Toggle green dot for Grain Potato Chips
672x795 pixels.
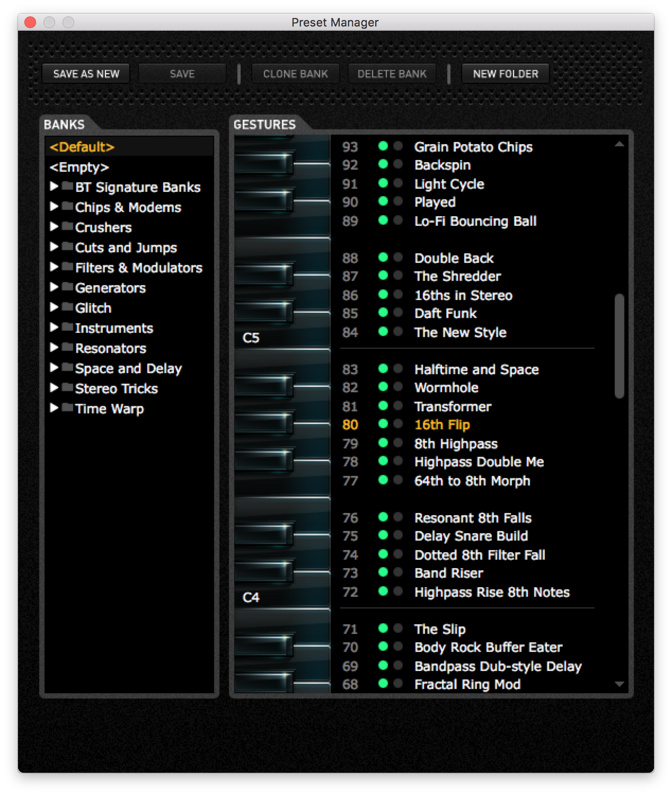(383, 146)
